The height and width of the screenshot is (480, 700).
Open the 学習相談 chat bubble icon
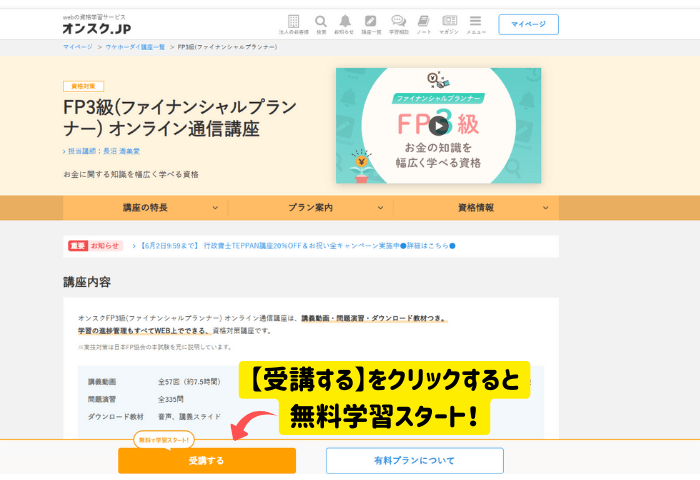pyautogui.click(x=398, y=24)
